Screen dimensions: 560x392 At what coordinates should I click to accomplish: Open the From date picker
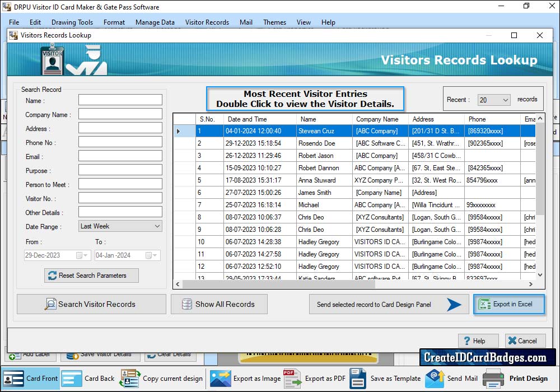tap(82, 255)
